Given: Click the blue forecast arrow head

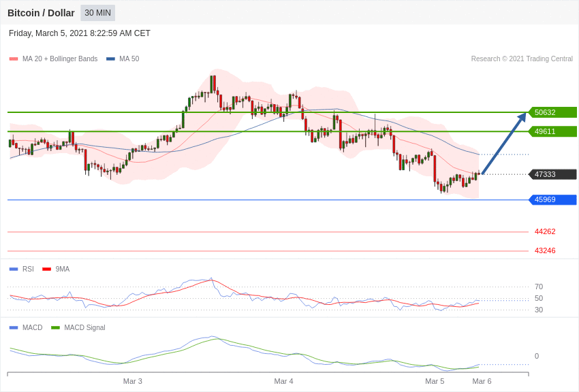Looking at the screenshot, I should 522,117.
